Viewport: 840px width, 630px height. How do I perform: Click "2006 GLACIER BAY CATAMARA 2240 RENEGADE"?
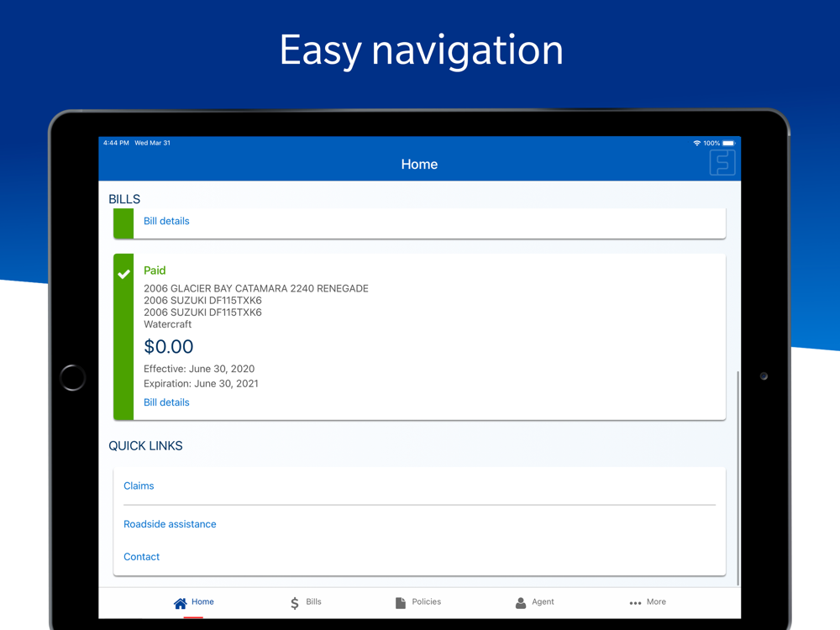coord(256,288)
